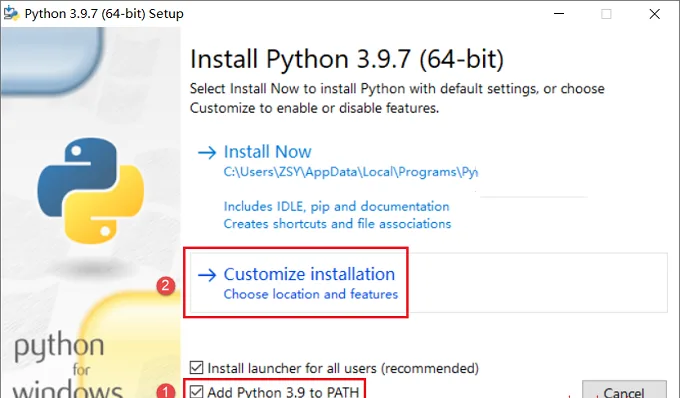Open Customize installation
Image resolution: width=680 pixels, height=398 pixels.
coord(309,274)
